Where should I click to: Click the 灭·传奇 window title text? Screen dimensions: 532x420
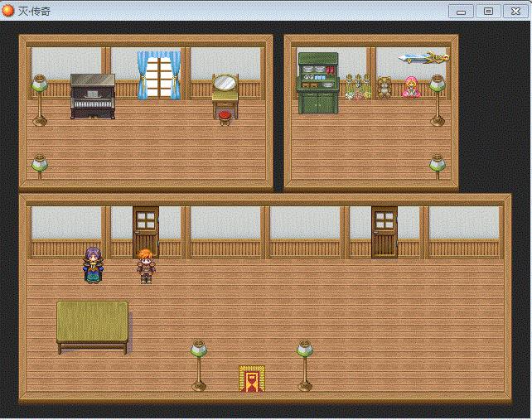[x=34, y=12]
